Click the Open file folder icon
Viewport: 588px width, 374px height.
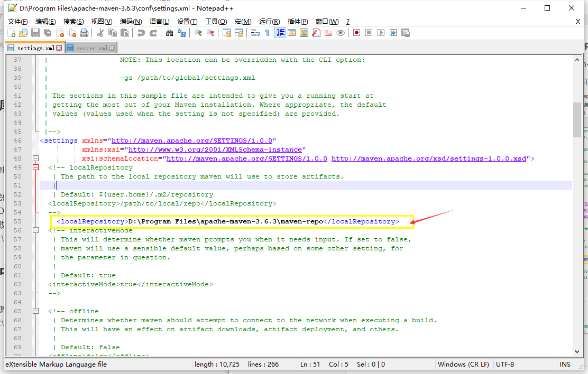(23, 33)
